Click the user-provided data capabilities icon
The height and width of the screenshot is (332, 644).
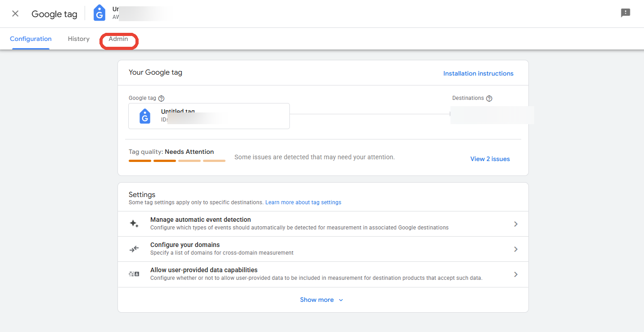coord(134,274)
